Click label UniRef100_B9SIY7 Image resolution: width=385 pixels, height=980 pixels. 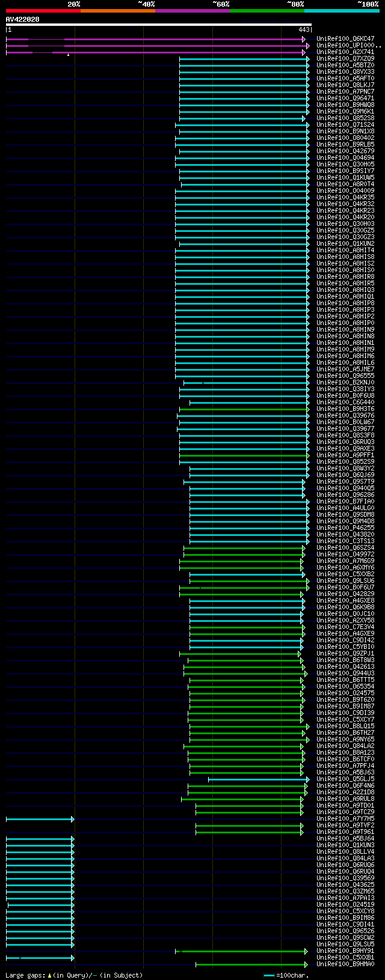click(345, 171)
